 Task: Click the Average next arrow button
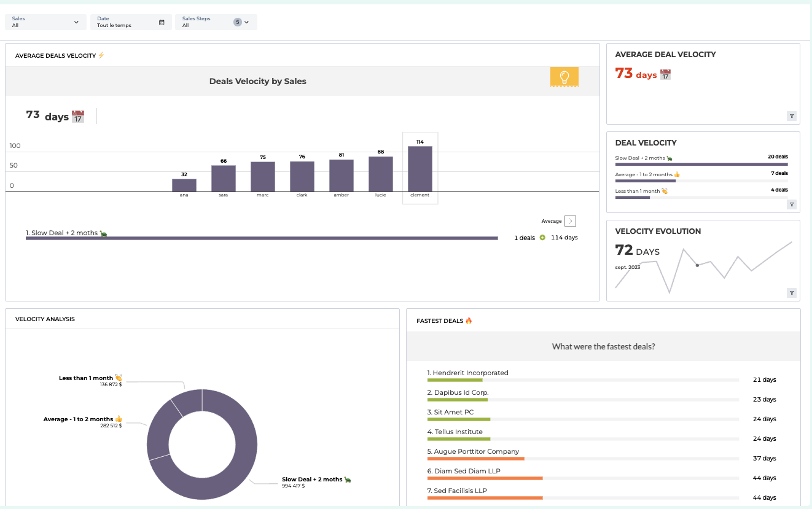570,221
